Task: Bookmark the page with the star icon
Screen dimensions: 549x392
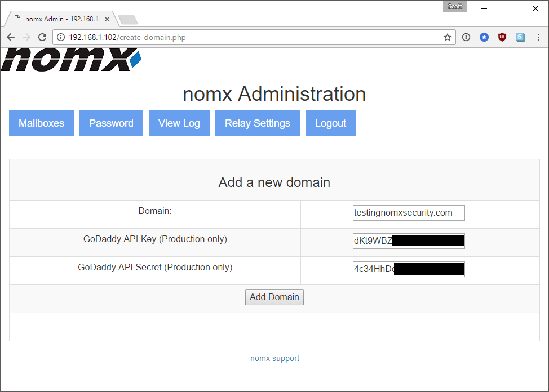Action: pyautogui.click(x=447, y=37)
